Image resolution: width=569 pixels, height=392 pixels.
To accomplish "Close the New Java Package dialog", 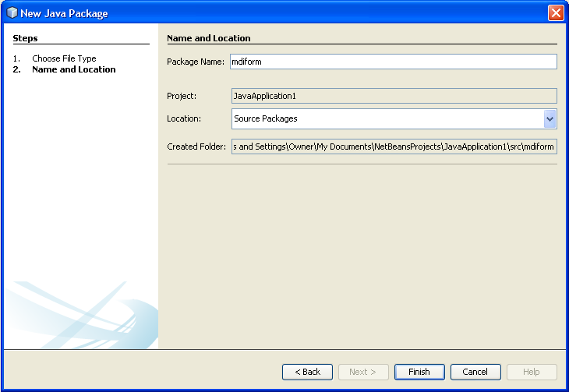I will (556, 13).
